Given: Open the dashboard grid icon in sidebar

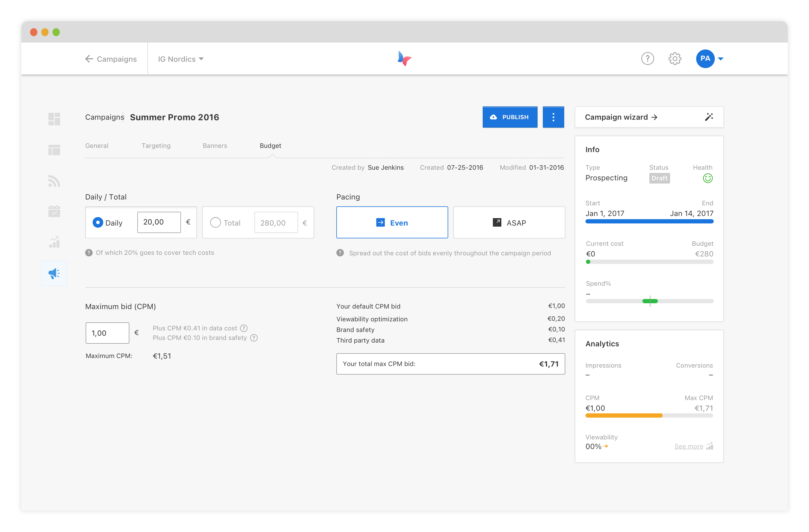Looking at the screenshot, I should pyautogui.click(x=54, y=119).
